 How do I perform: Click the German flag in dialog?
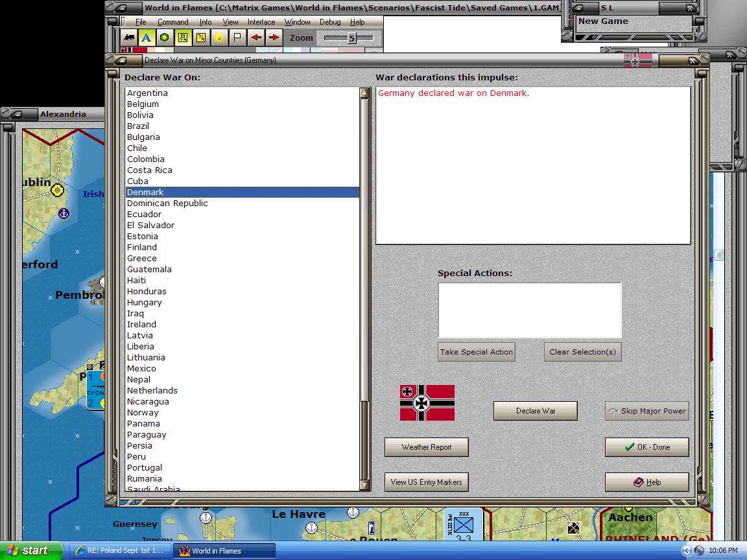pos(427,403)
